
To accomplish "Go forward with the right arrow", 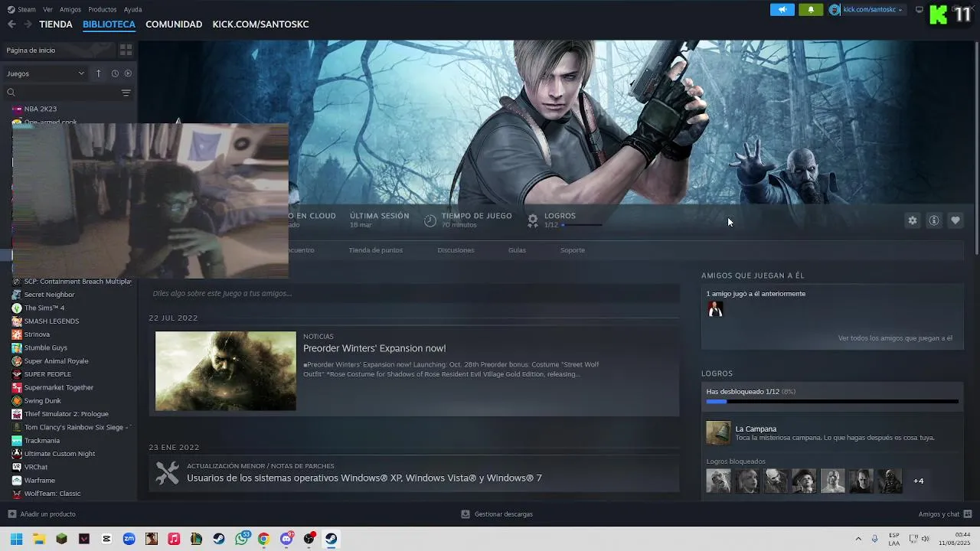I will coord(28,24).
